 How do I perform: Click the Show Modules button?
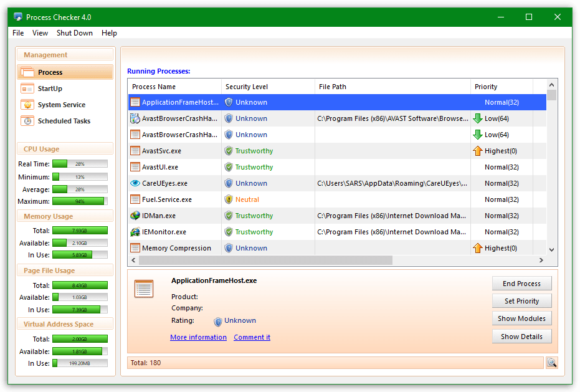[521, 318]
